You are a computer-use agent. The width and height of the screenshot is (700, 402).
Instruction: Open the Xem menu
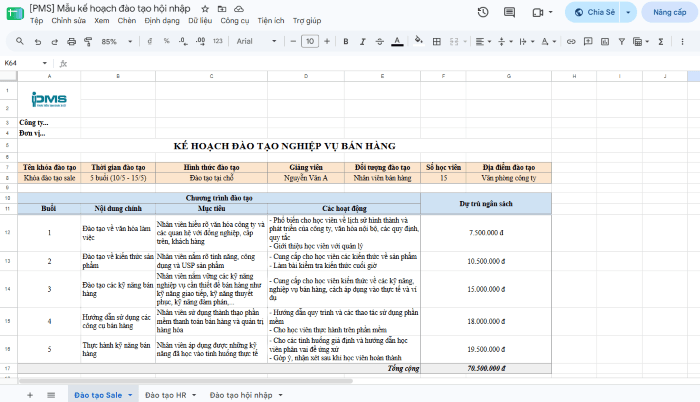tap(102, 21)
